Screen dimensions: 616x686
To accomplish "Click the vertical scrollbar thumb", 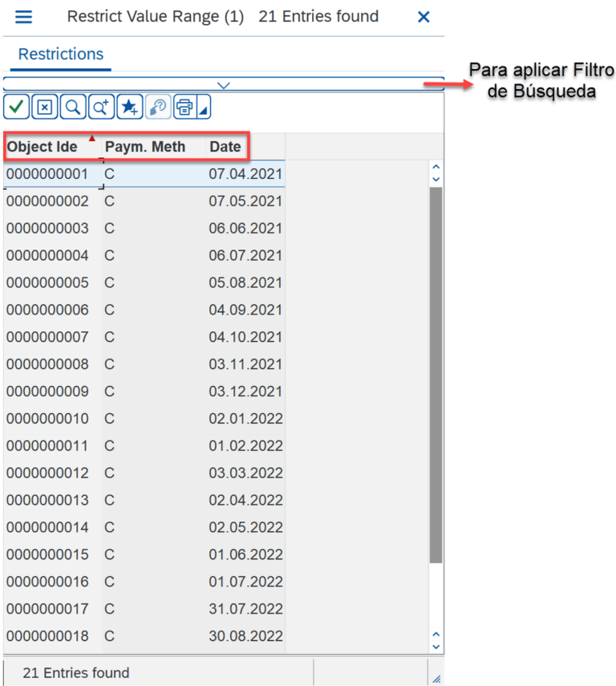I will coord(436,373).
